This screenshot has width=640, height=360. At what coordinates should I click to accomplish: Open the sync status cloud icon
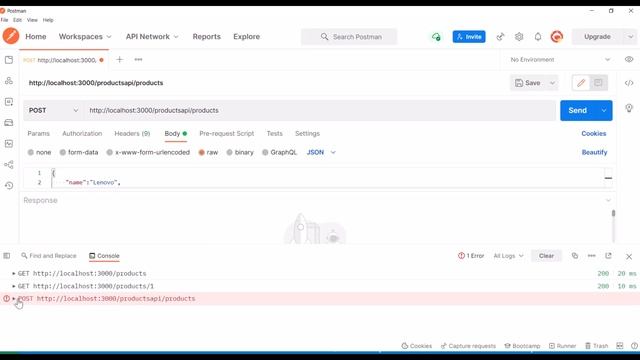(436, 37)
